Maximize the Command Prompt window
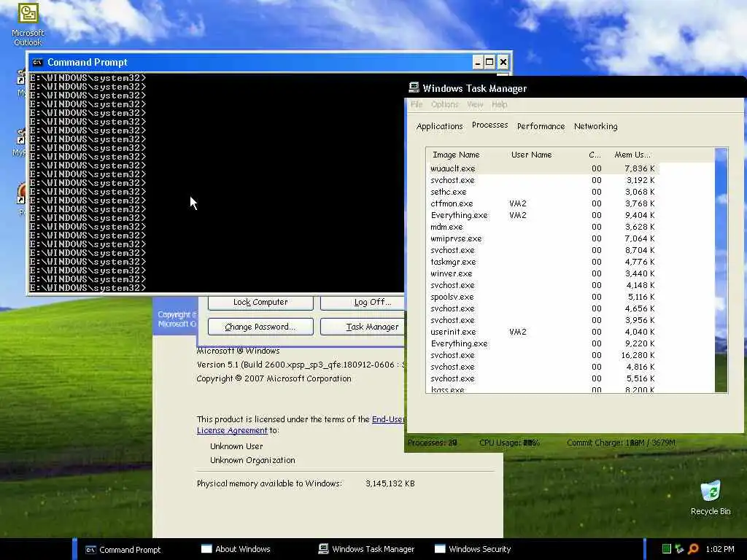747x560 pixels. pos(489,63)
